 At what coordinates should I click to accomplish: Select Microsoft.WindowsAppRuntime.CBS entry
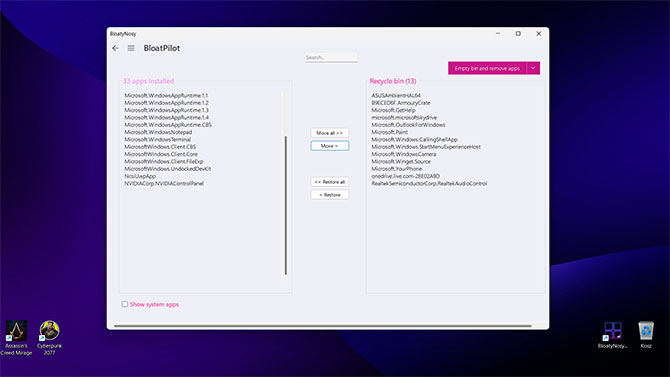168,124
